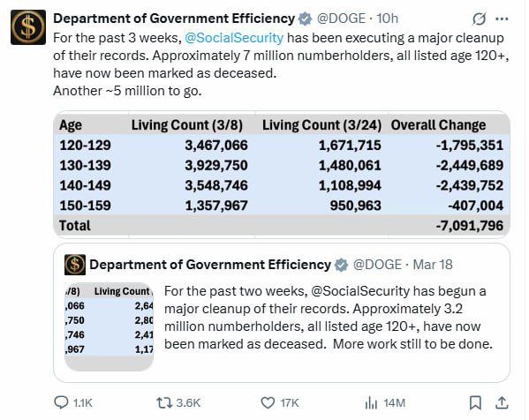
Task: Open the @SocialSecurity mention link
Action: tap(234, 38)
